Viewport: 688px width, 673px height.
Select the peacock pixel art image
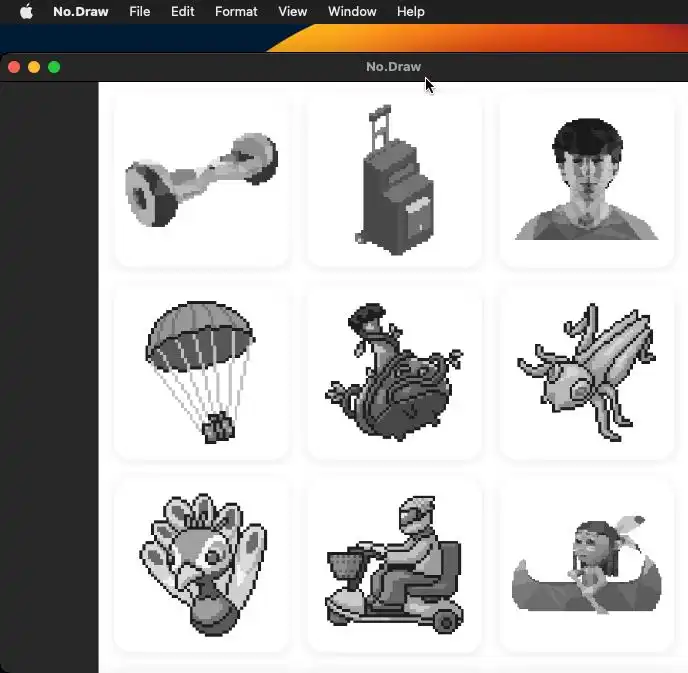click(201, 565)
